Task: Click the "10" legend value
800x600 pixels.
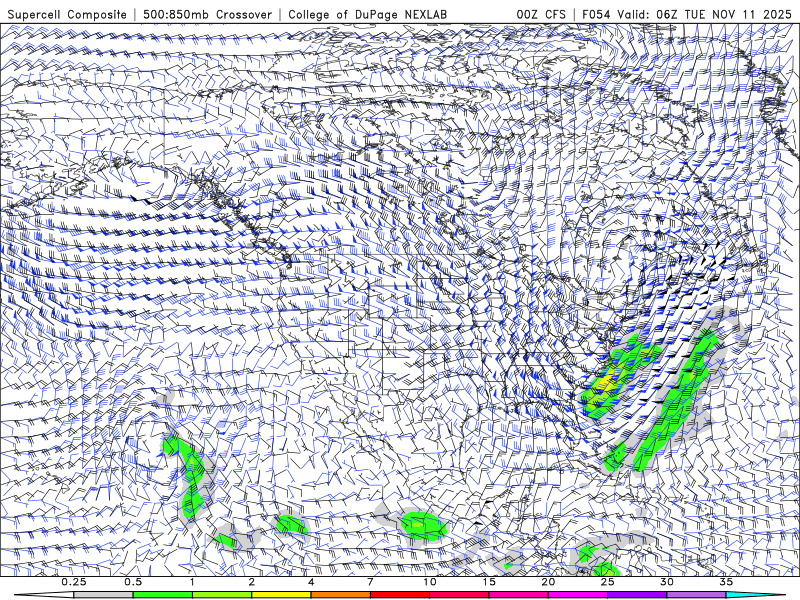Action: [430, 582]
